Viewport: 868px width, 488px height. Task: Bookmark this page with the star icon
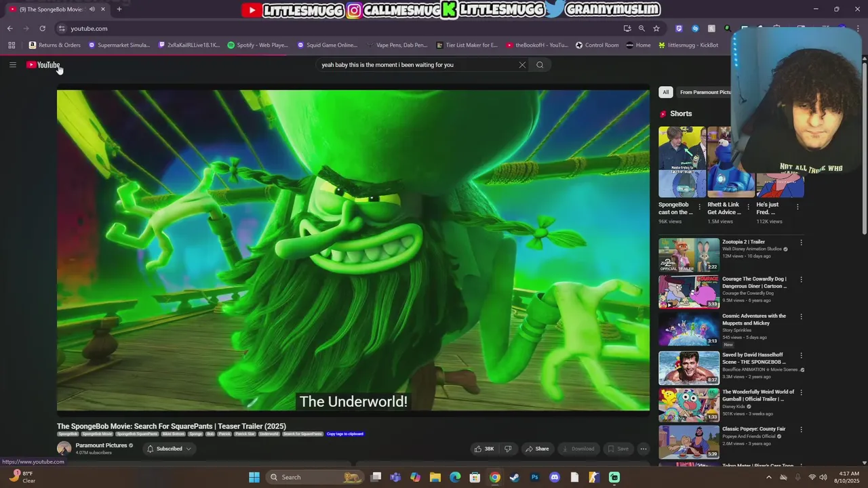[x=656, y=28]
